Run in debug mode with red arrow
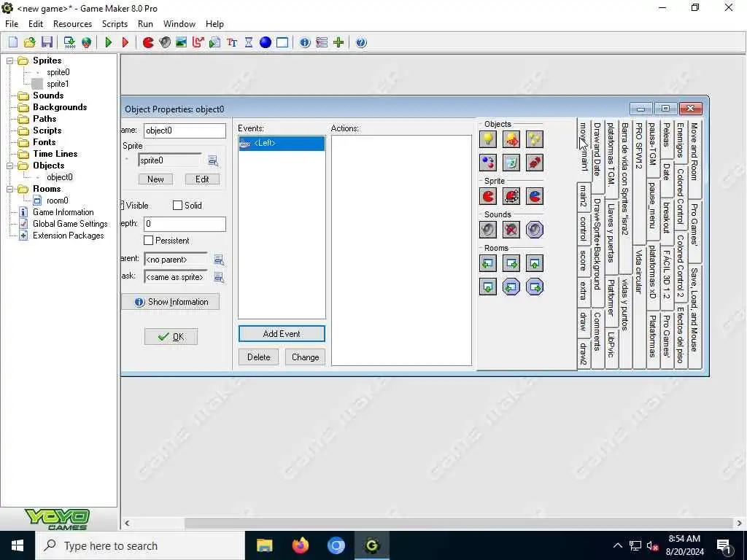The height and width of the screenshot is (560, 747). pos(125,42)
